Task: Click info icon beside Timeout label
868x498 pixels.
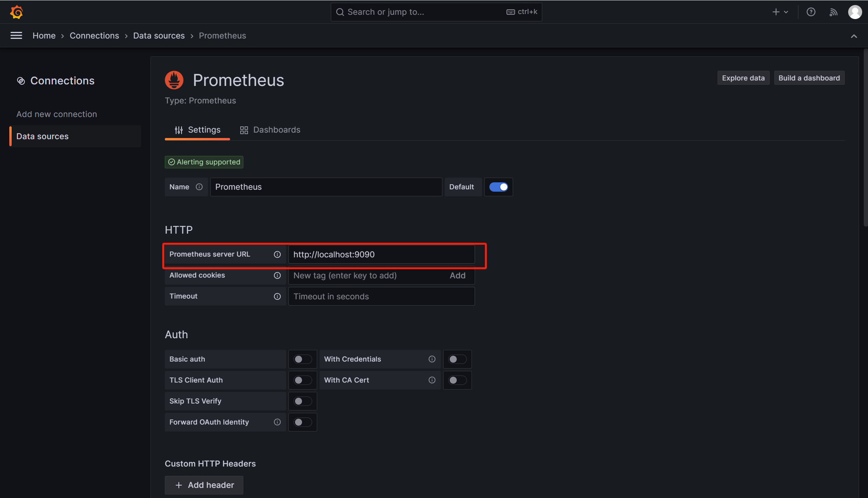Action: click(x=277, y=296)
